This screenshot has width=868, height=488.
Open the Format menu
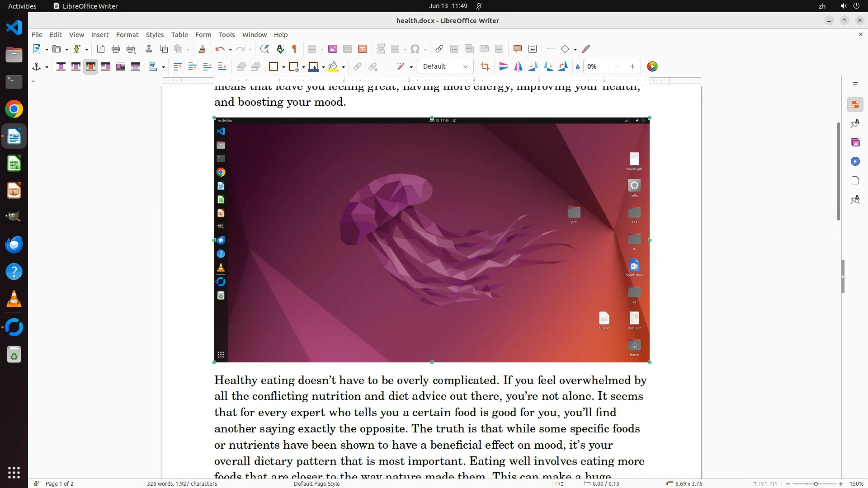click(x=127, y=35)
